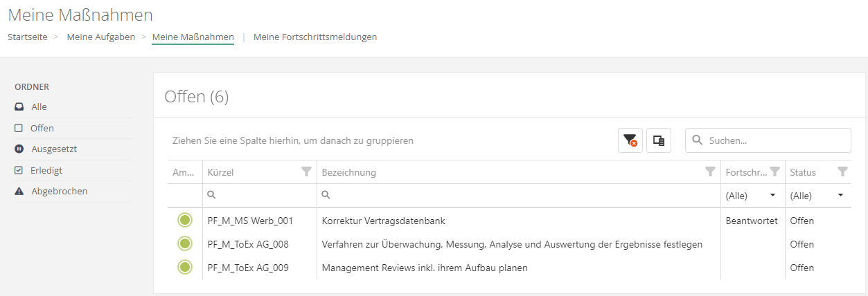The width and height of the screenshot is (868, 296).
Task: Click green status circle for PF_M_ToEx AG_008
Action: tap(184, 244)
